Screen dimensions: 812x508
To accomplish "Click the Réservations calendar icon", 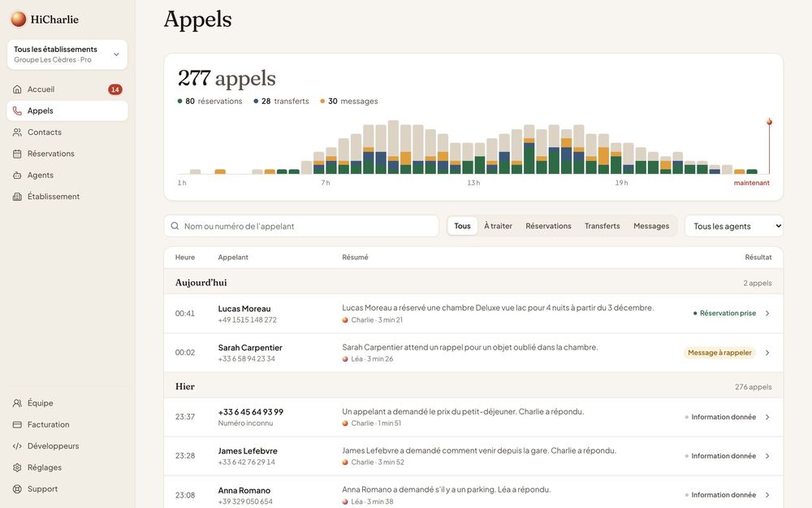I will pos(17,154).
